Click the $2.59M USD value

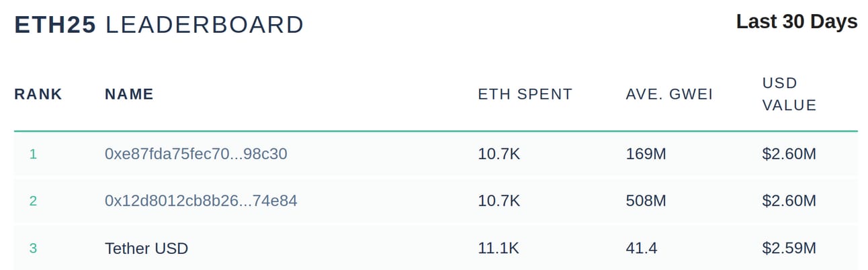point(789,248)
